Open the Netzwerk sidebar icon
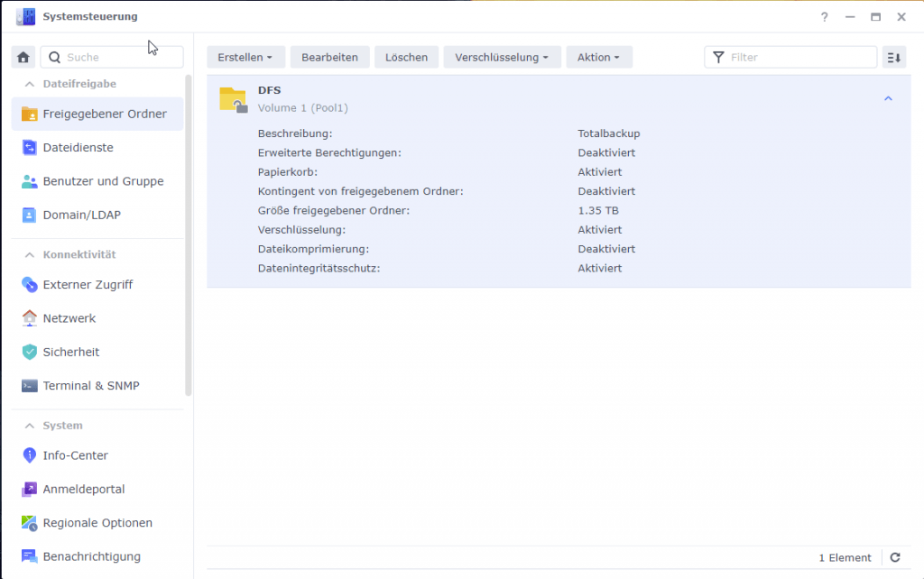The height and width of the screenshot is (579, 924). click(x=31, y=317)
